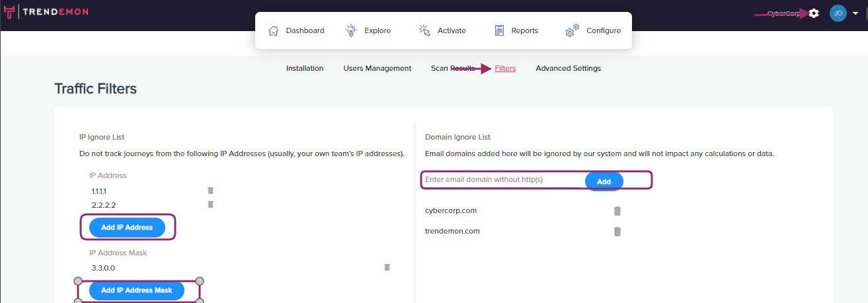This screenshot has width=868, height=303.
Task: Switch to the Users Management tab
Action: click(x=377, y=68)
